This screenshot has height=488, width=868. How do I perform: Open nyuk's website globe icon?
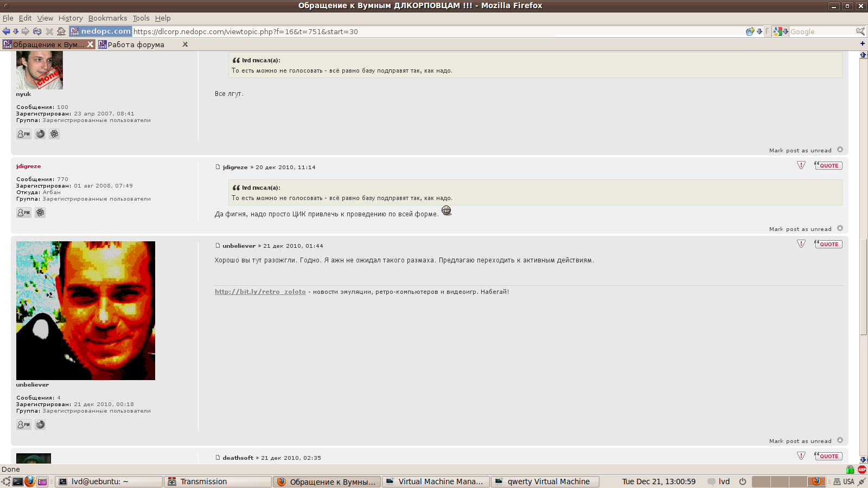[x=40, y=134]
